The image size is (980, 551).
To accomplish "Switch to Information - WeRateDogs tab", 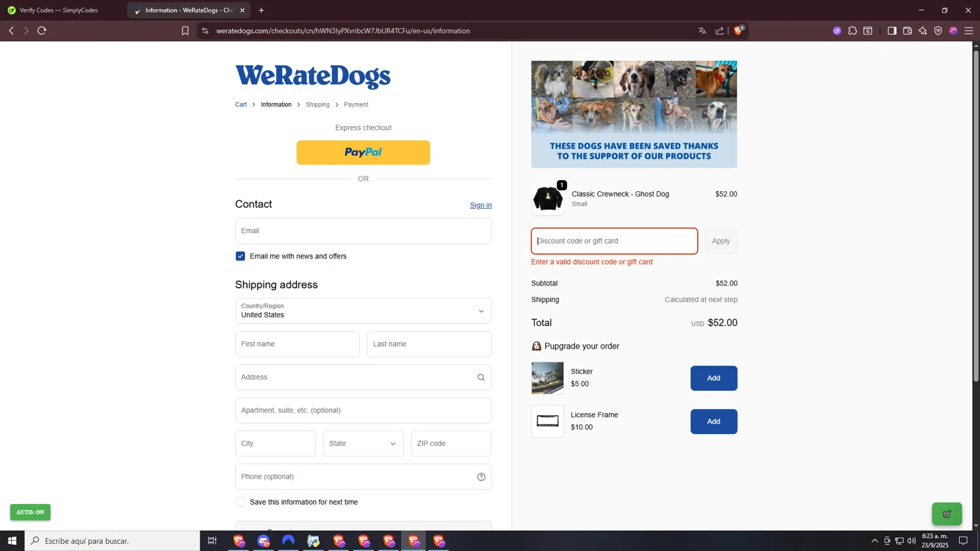I will (189, 10).
